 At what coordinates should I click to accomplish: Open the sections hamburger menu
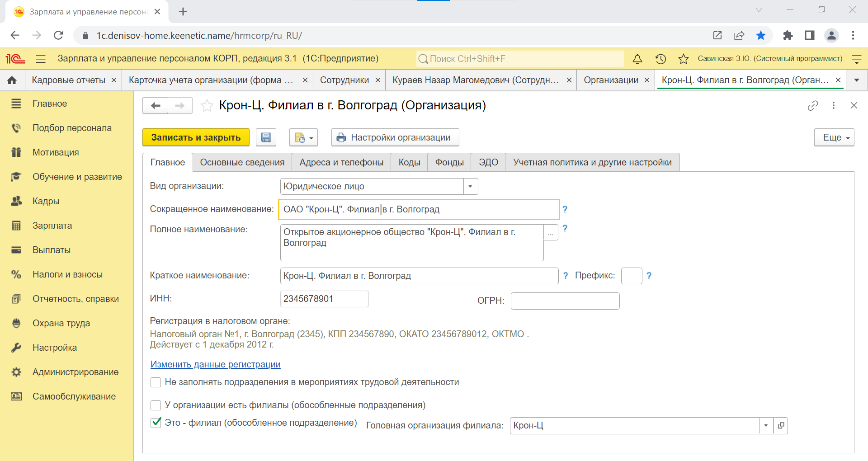click(41, 59)
